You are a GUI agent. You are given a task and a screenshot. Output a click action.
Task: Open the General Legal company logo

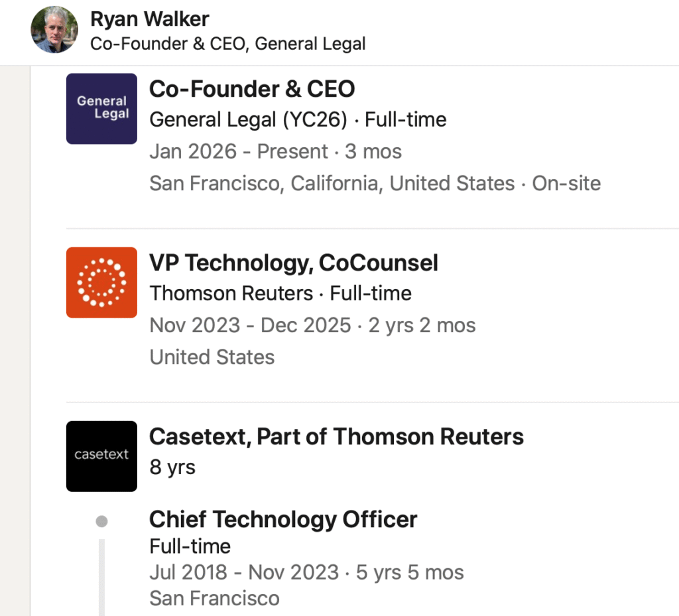(101, 109)
